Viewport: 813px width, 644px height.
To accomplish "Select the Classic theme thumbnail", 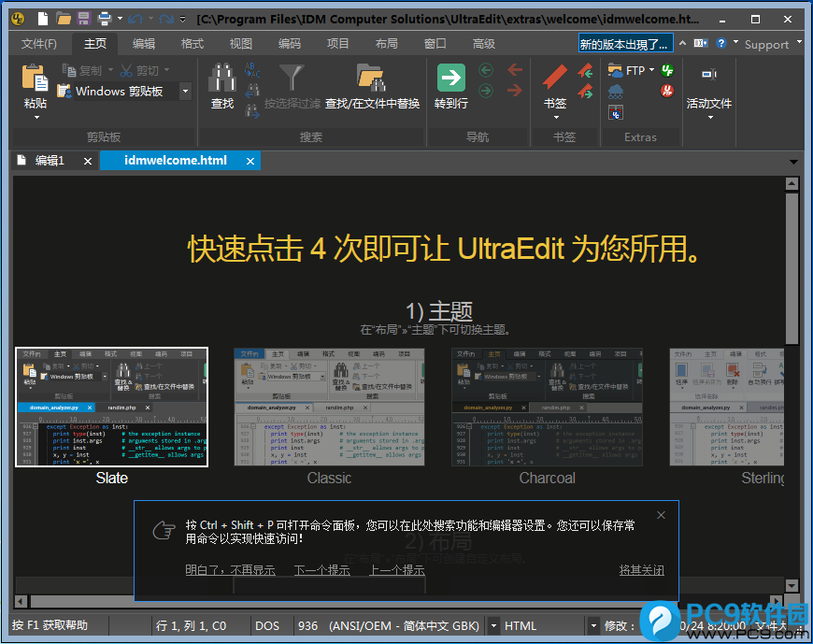I will point(329,407).
